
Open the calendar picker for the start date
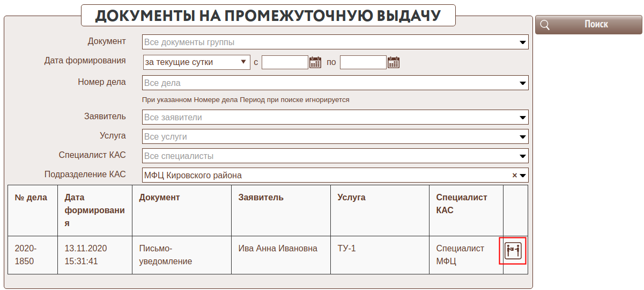(x=315, y=62)
